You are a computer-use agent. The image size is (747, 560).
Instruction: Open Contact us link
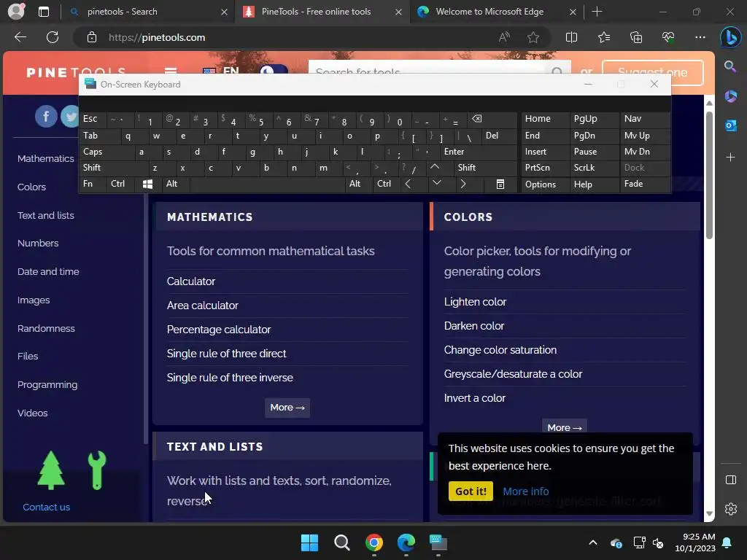point(46,507)
